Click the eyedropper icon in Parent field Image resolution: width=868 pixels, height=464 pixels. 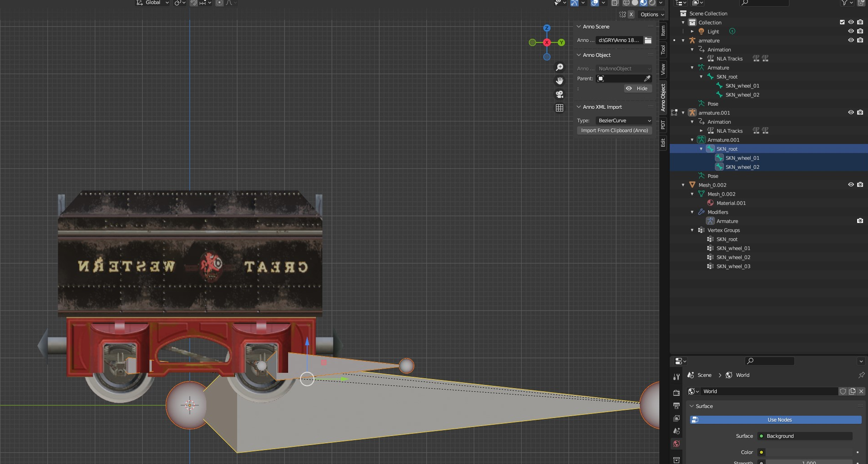[x=647, y=79]
